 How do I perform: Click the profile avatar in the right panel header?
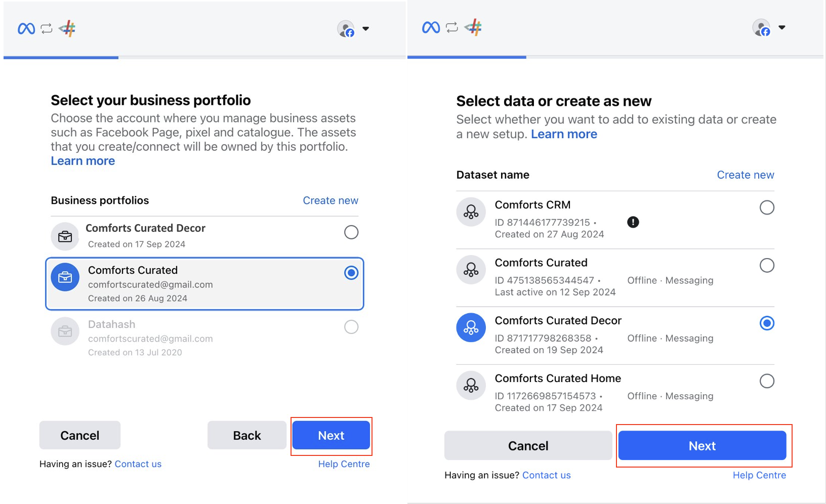point(761,28)
